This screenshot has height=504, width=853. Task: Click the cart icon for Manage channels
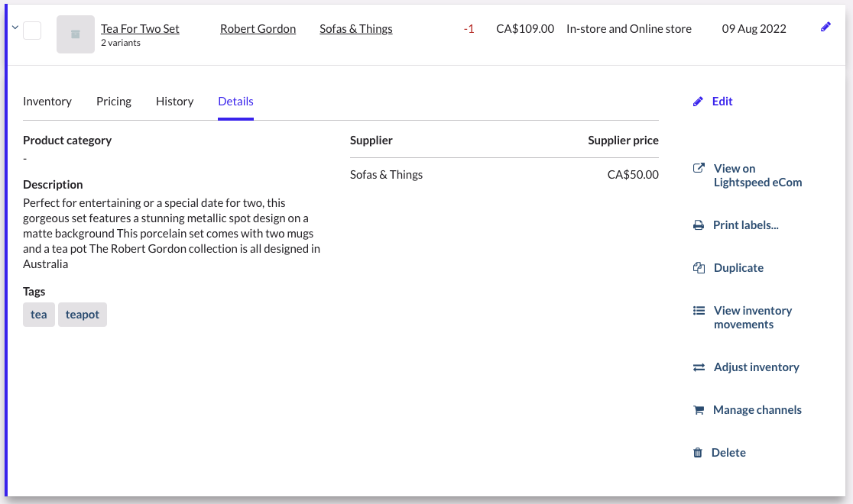pyautogui.click(x=698, y=410)
